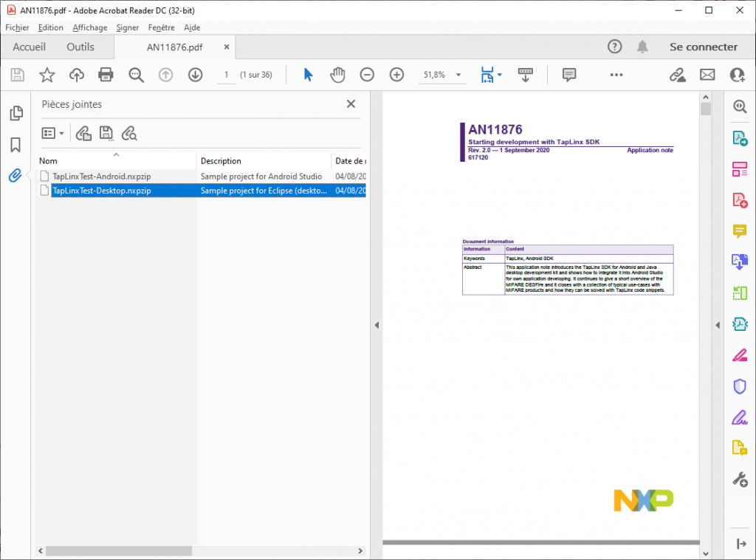Open the Create PDF tool in sidebar
756x560 pixels.
coord(740,200)
